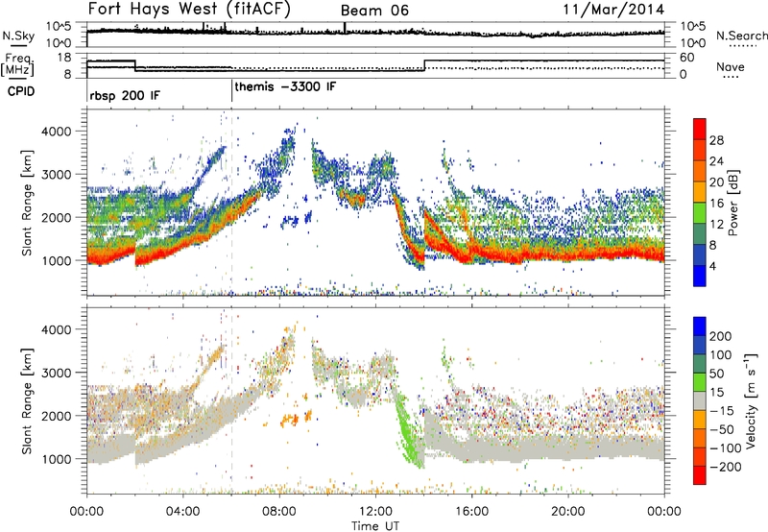This screenshot has width=768, height=532.
Task: Click the frequency step-up line at 14:00 UT
Action: (424, 65)
